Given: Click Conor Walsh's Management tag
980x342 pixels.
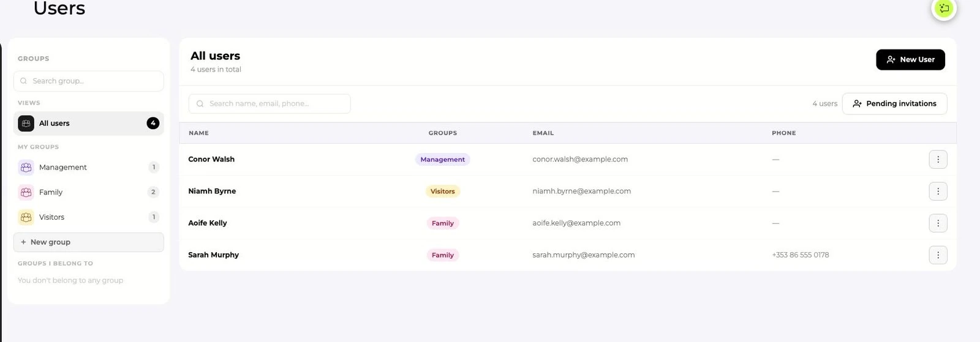Looking at the screenshot, I should pos(442,160).
